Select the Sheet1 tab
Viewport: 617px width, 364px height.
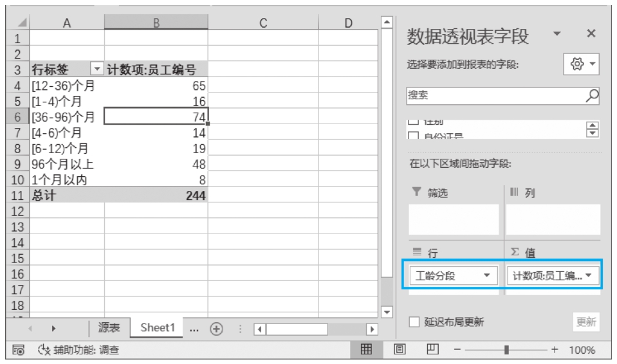pyautogui.click(x=157, y=327)
